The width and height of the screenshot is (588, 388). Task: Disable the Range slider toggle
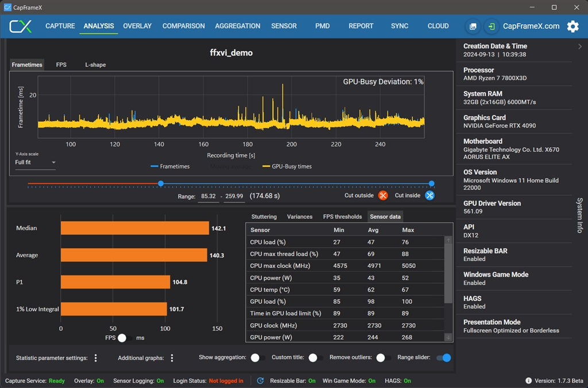tap(443, 358)
